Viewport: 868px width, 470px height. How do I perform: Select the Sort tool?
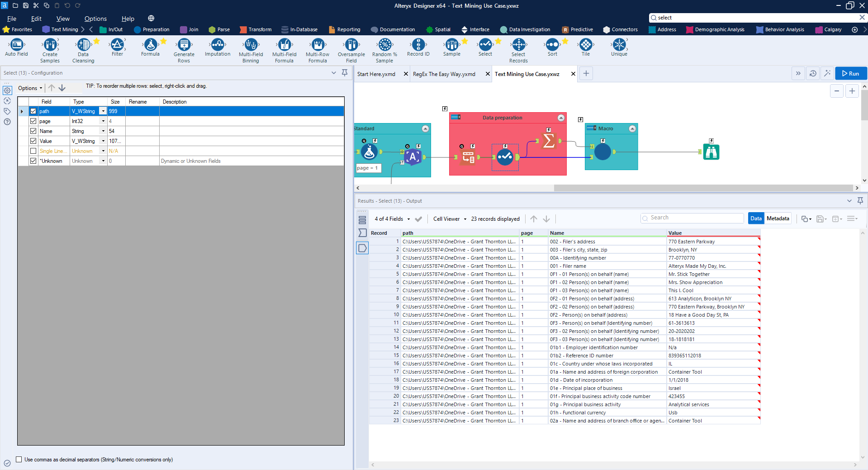(552, 46)
